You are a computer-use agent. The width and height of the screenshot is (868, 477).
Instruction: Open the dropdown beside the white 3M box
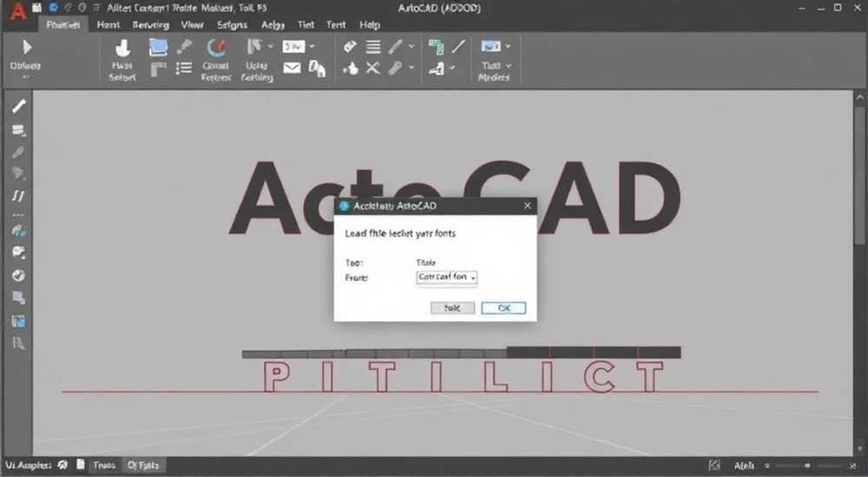click(x=312, y=47)
